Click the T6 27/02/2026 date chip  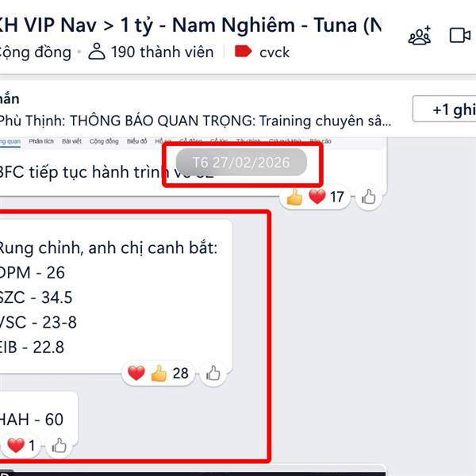coord(241,163)
